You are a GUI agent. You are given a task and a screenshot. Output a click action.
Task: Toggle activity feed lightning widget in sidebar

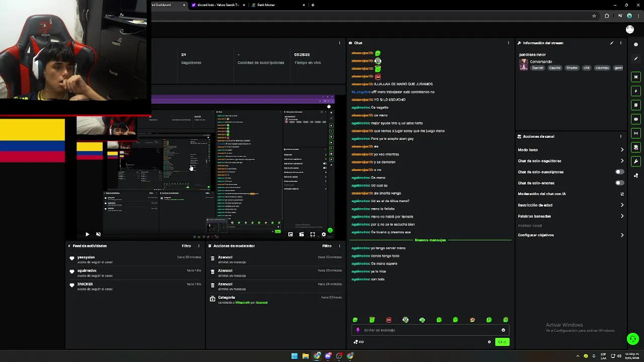(636, 91)
